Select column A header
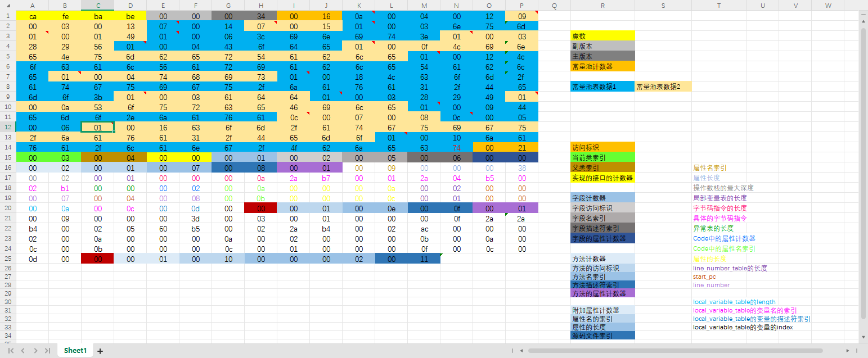This screenshot has width=868, height=358. 32,6
